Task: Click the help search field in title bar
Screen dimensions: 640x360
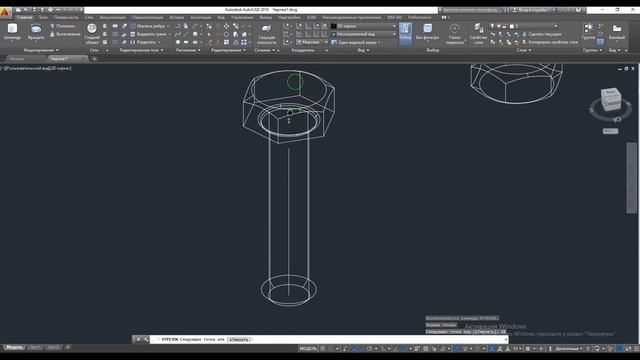Action: 470,10
